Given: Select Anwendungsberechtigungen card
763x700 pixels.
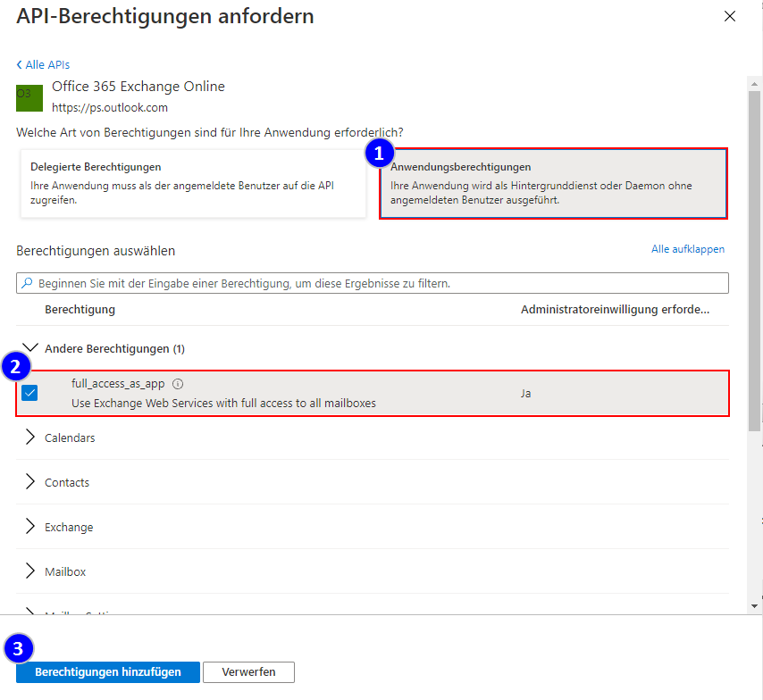Looking at the screenshot, I should pos(553,183).
